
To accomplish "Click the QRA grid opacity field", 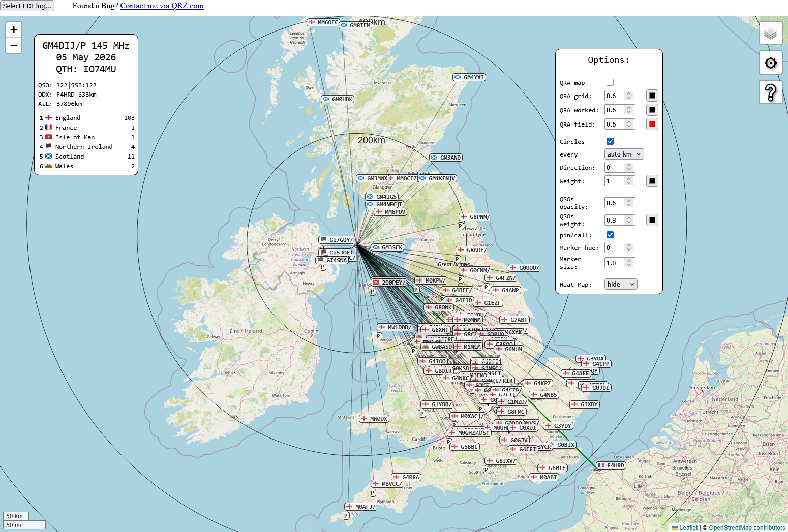I will coord(620,96).
